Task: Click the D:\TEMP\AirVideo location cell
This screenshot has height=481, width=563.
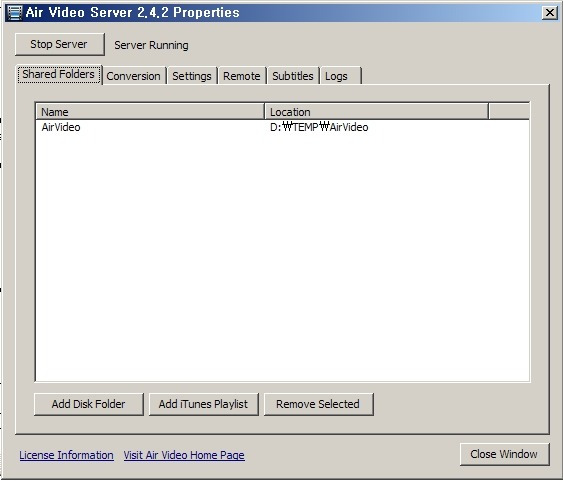Action: [319, 127]
